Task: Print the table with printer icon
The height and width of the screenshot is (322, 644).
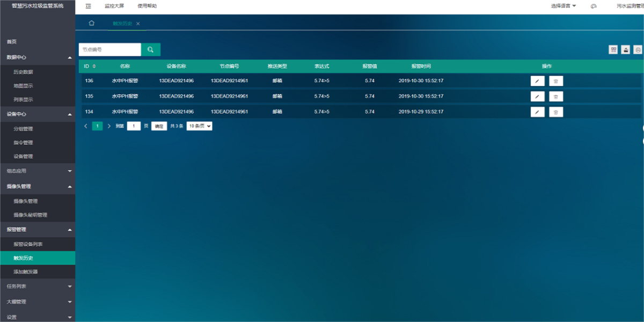Action: pyautogui.click(x=638, y=49)
